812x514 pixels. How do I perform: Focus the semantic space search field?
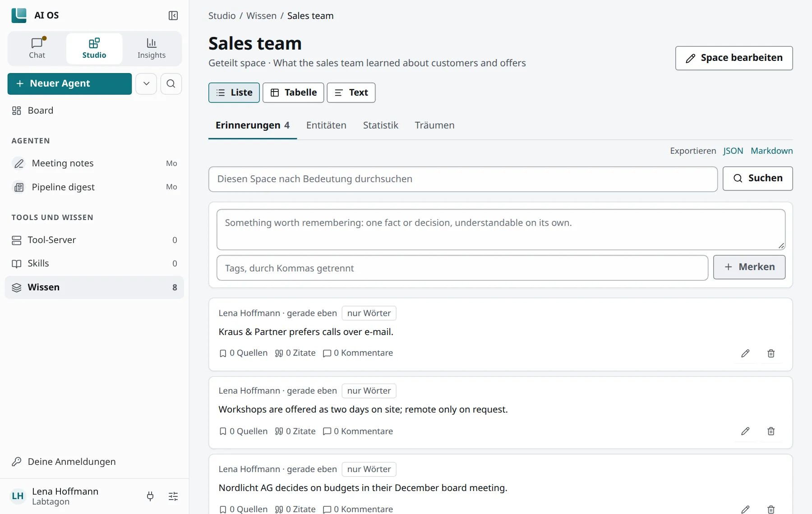coord(463,179)
